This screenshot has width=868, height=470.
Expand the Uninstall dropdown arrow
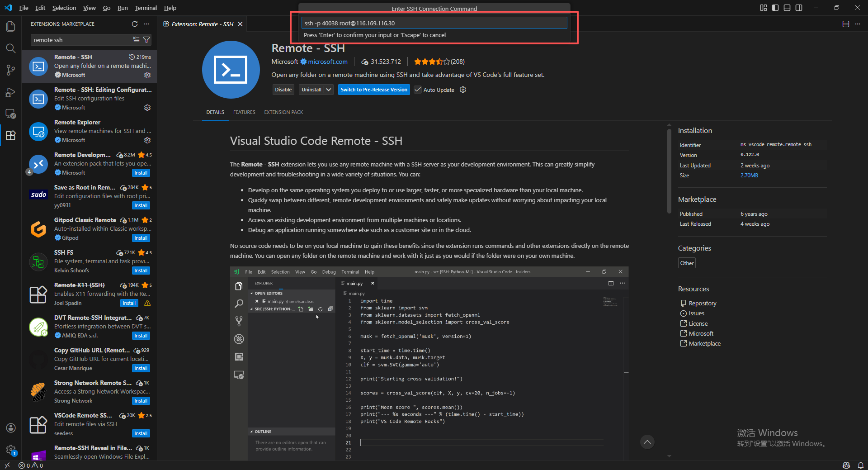coord(329,90)
